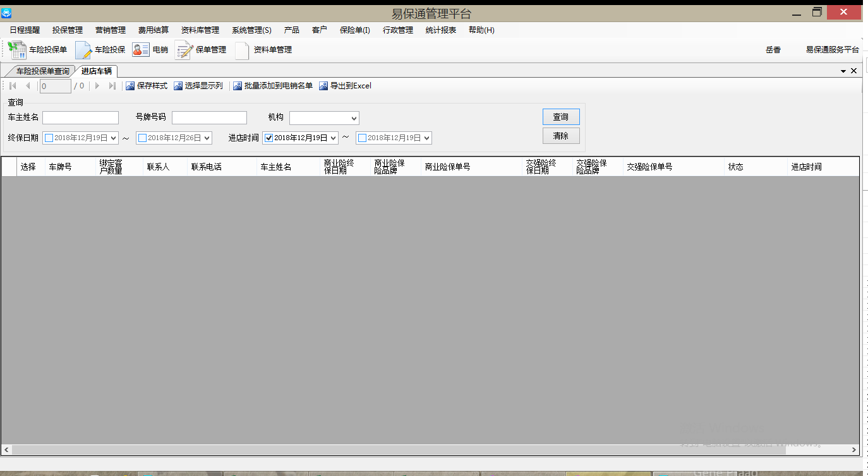Go to the first record page

click(13, 86)
